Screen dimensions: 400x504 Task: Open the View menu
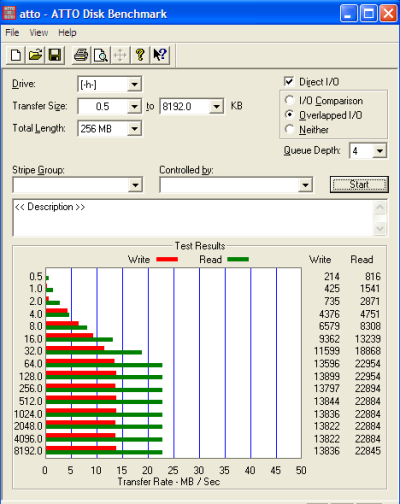(x=39, y=33)
